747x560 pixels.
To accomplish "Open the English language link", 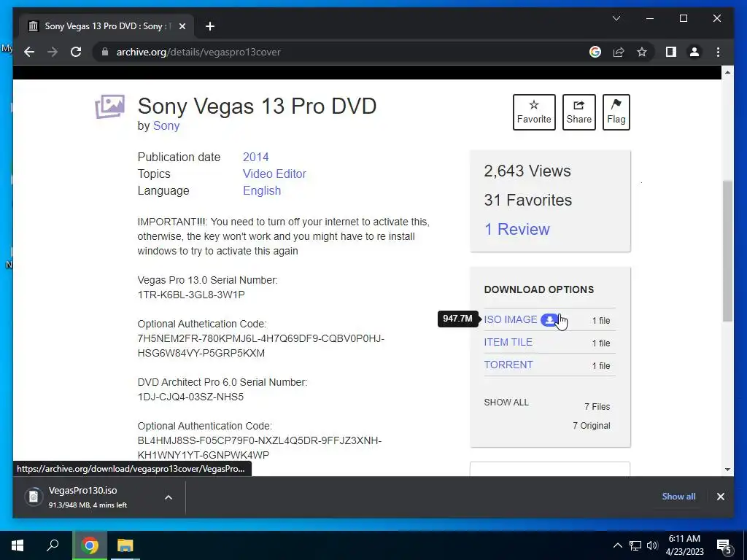I will [x=262, y=190].
